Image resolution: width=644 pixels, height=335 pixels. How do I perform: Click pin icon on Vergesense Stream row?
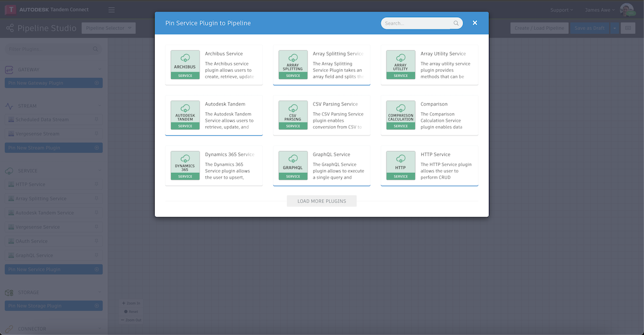point(97,133)
